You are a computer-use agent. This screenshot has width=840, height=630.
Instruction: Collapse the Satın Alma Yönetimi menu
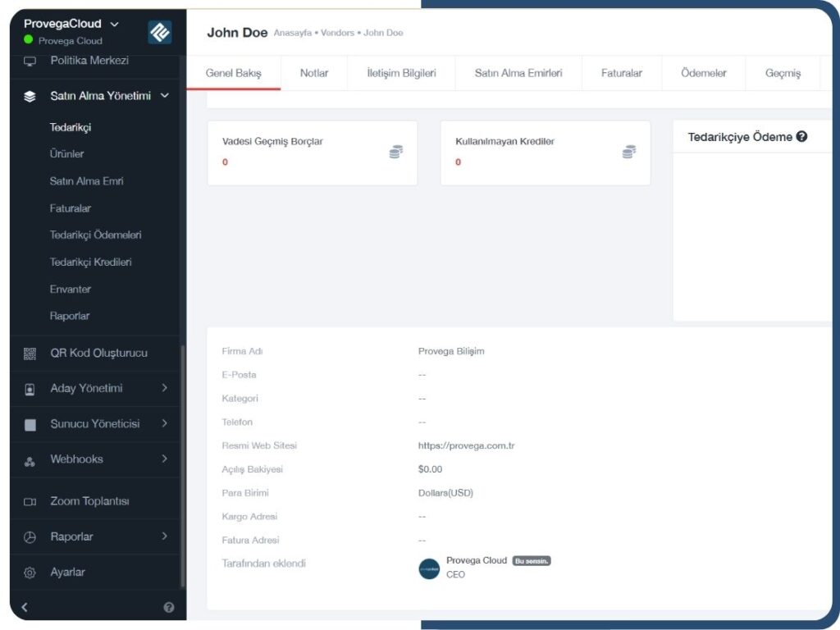pos(165,96)
